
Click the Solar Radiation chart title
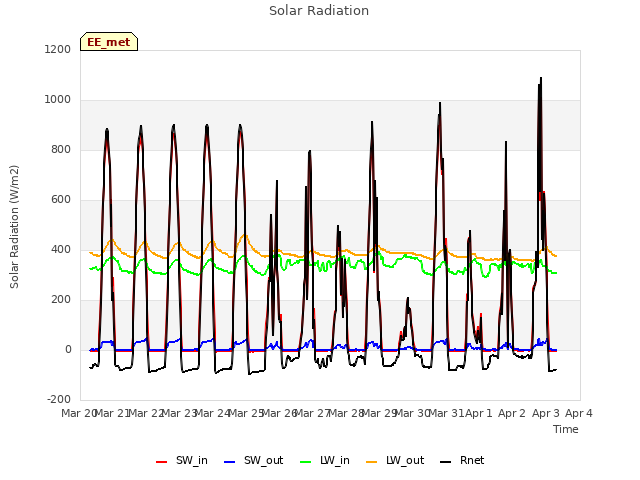point(319,11)
